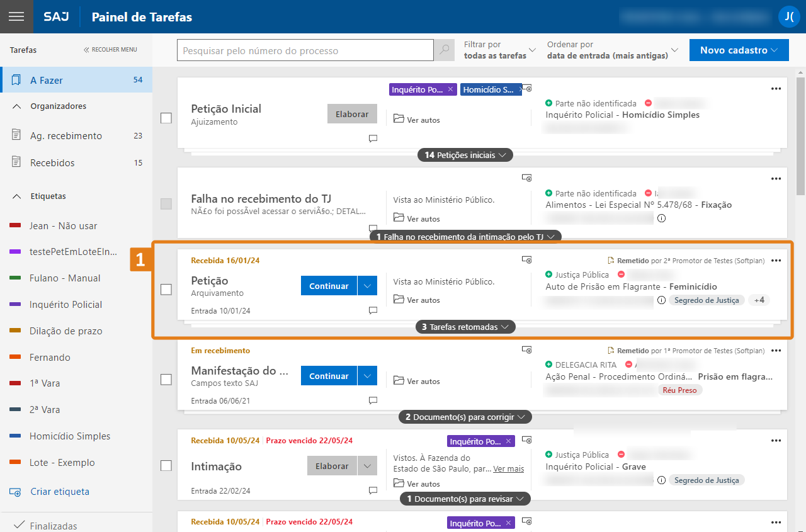Click Criar etiqueta tag icon
Screen dimensions: 806x532
(16, 492)
